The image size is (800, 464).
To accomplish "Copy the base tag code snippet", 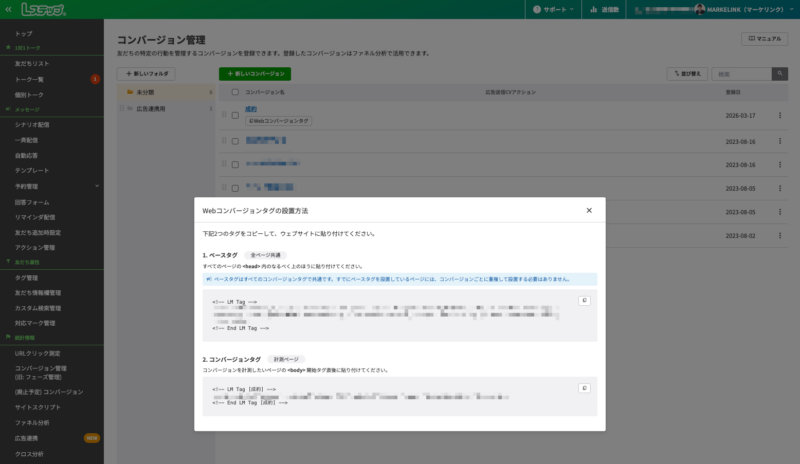I will (x=584, y=300).
